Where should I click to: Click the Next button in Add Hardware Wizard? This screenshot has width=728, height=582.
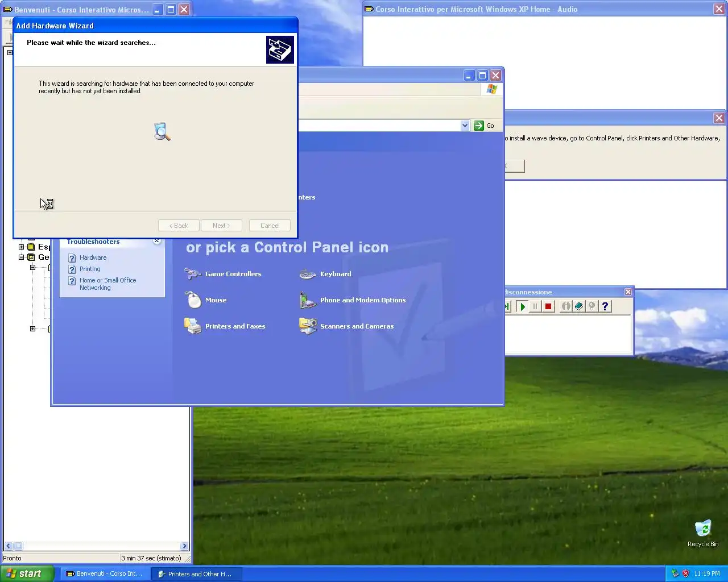(x=221, y=226)
